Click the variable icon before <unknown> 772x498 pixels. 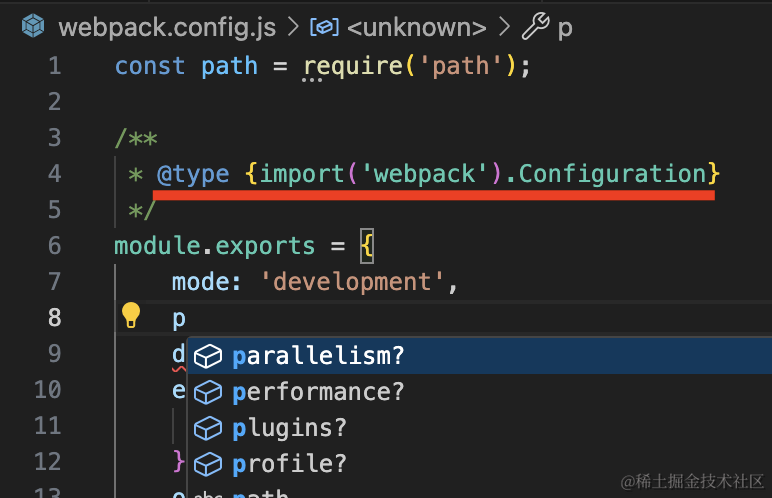click(x=324, y=27)
